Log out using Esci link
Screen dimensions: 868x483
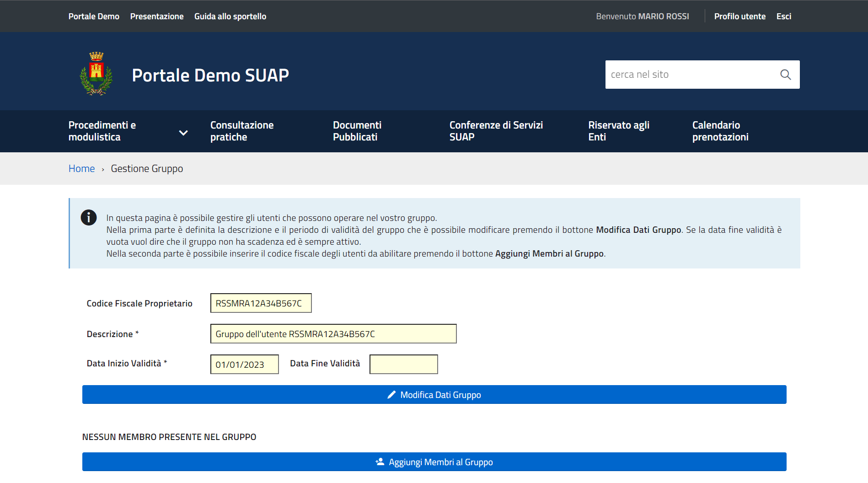click(x=783, y=16)
